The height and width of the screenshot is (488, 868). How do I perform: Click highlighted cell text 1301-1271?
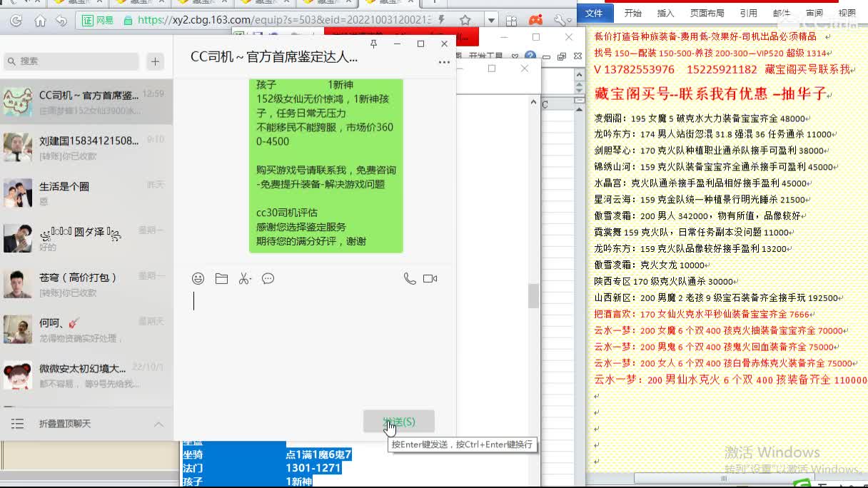pos(313,468)
